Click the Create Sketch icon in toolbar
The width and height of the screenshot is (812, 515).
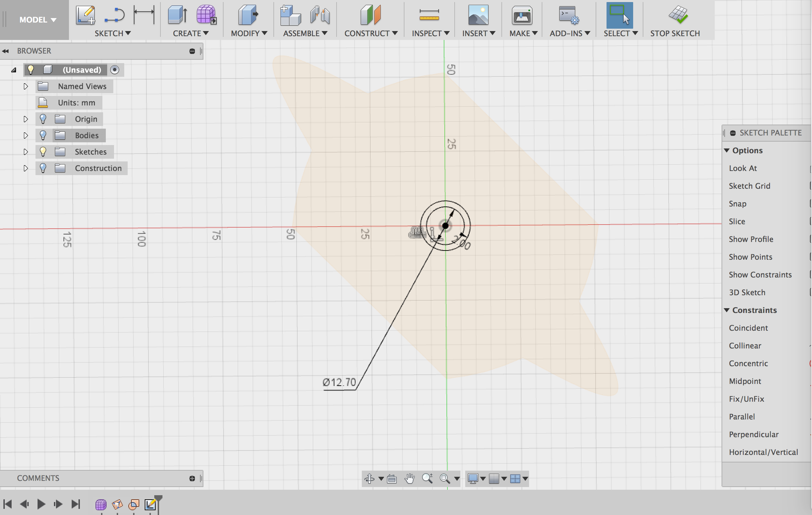tap(85, 15)
